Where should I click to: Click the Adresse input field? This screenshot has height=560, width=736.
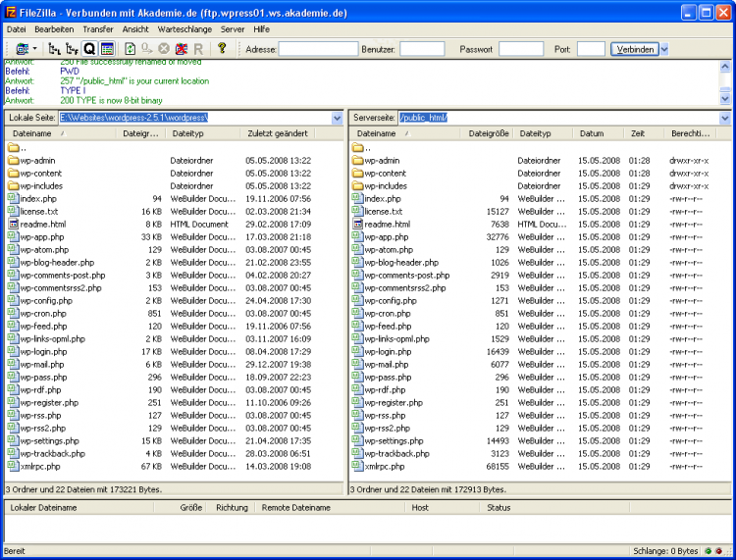tap(318, 49)
